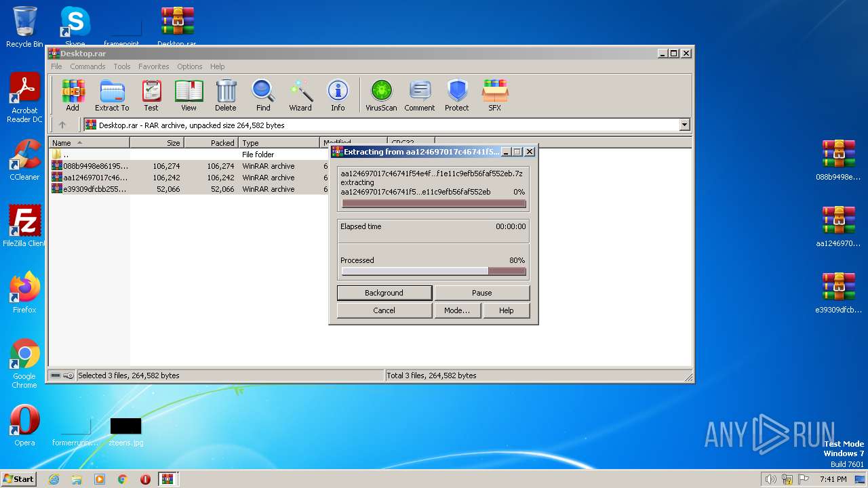Click the clock showing 7:41 PM
The image size is (868, 488).
pos(833,479)
